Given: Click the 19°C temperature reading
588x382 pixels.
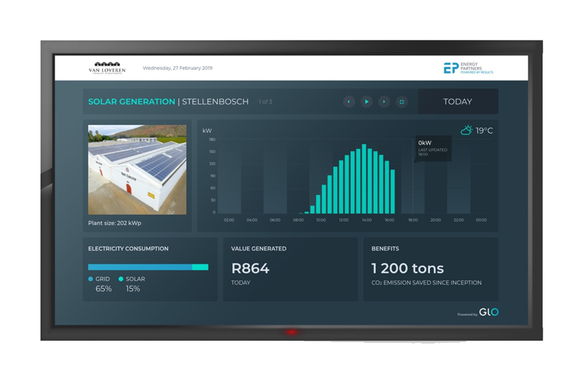Looking at the screenshot, I should point(484,131).
